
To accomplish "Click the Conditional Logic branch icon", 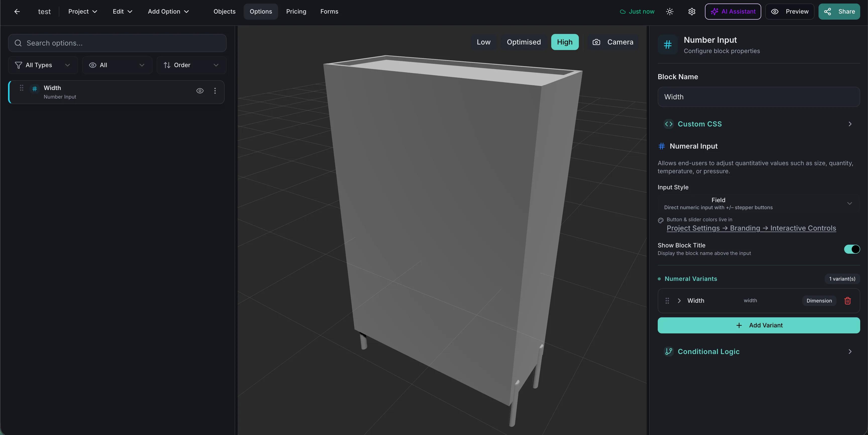I will click(x=669, y=351).
